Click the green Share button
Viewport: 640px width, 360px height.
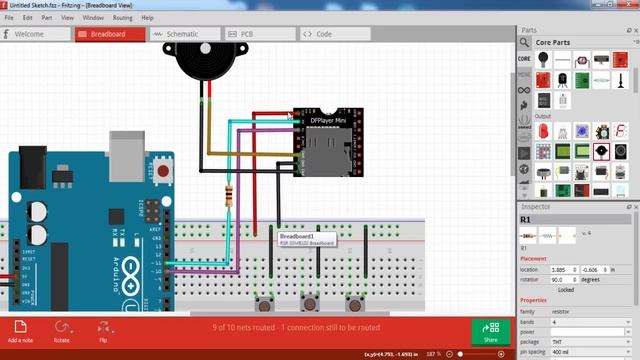(x=491, y=332)
